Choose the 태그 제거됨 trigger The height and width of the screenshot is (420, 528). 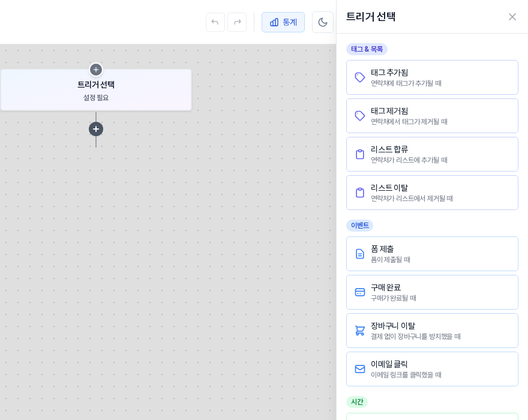pyautogui.click(x=432, y=116)
